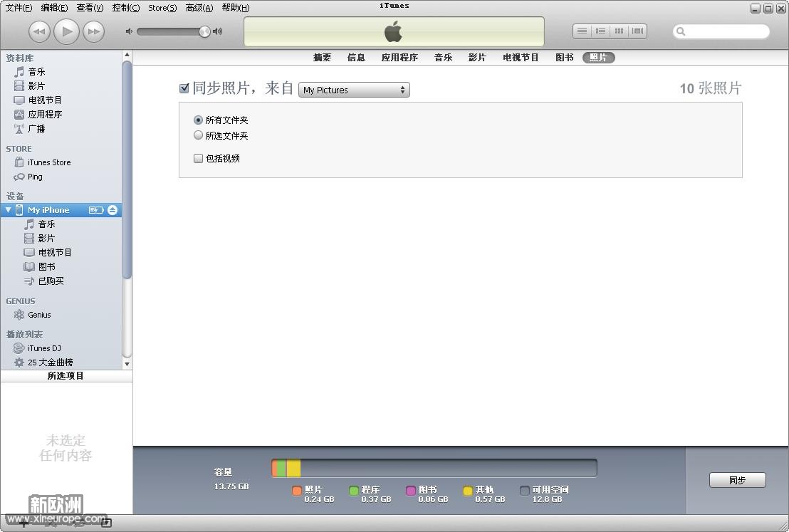This screenshot has height=532, width=789.
Task: Open the My Pictures source dropdown
Action: (x=354, y=90)
